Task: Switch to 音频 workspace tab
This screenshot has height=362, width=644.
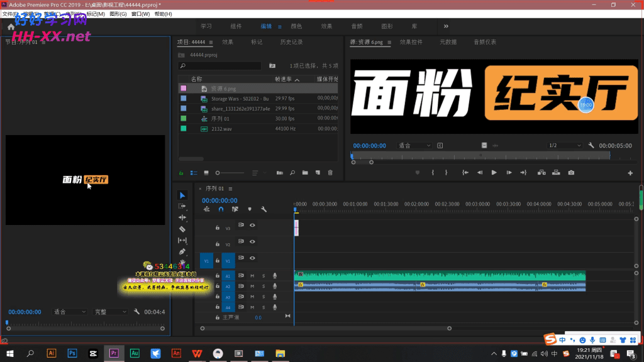Action: coord(357,26)
